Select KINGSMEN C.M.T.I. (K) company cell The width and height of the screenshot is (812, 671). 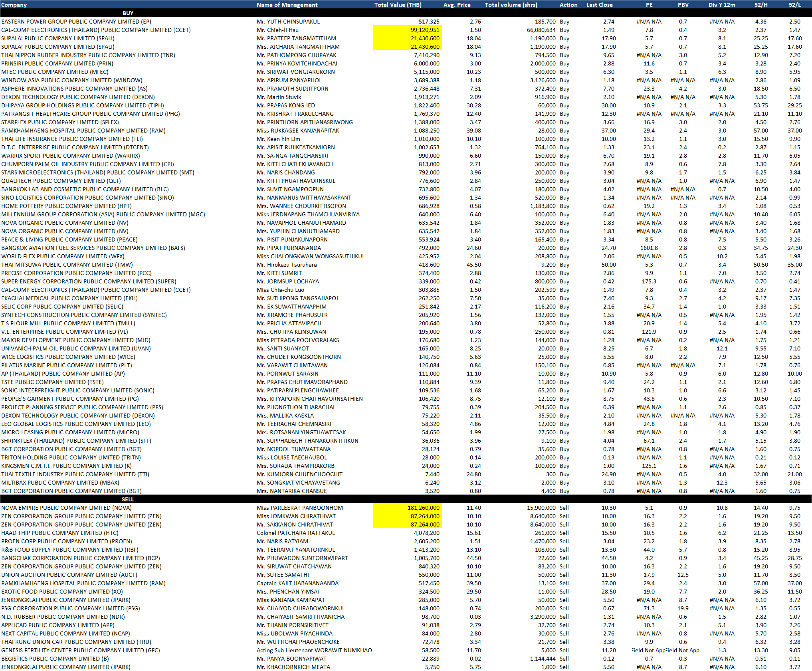66,466
